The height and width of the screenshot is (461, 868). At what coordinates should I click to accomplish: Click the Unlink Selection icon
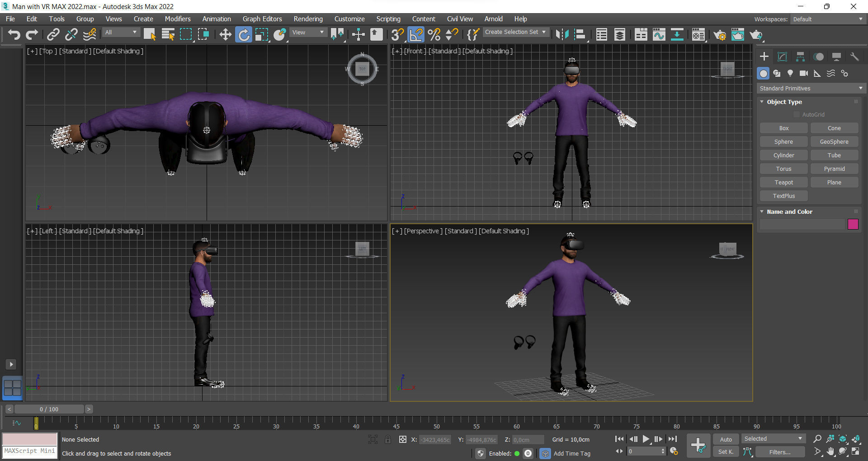pos(71,35)
